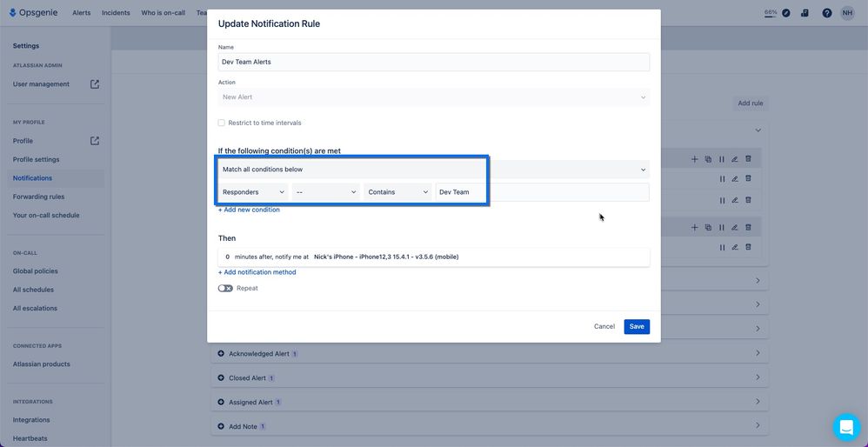The width and height of the screenshot is (868, 447).
Task: Open the chat support widget
Action: 846,427
